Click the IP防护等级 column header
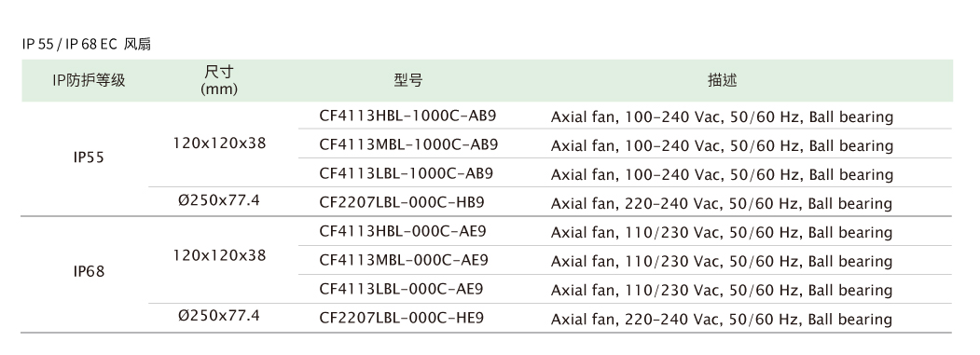 coord(89,80)
